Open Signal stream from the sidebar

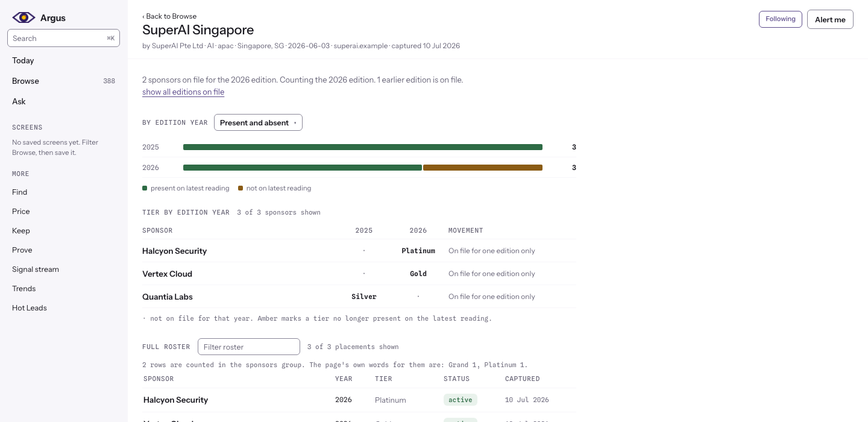click(36, 269)
